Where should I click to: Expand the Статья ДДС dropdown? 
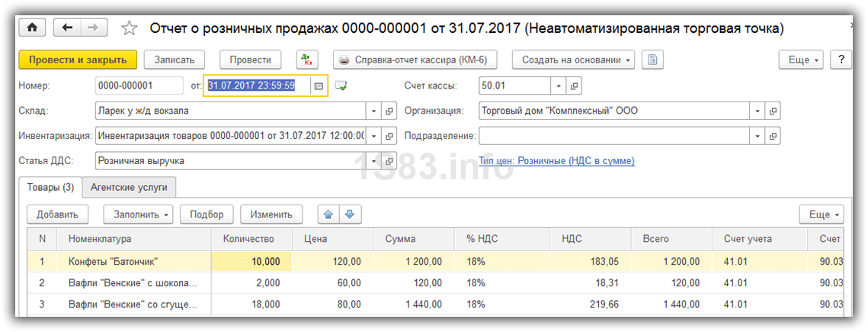pos(373,161)
